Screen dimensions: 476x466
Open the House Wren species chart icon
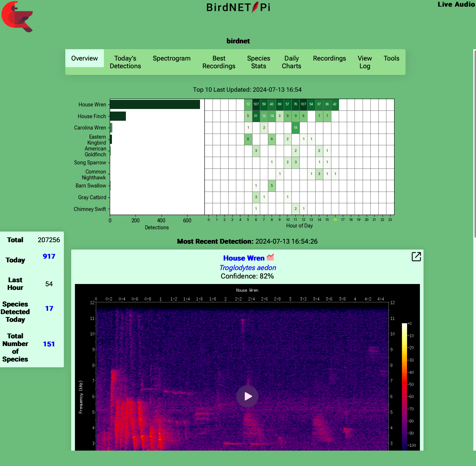[x=270, y=257]
